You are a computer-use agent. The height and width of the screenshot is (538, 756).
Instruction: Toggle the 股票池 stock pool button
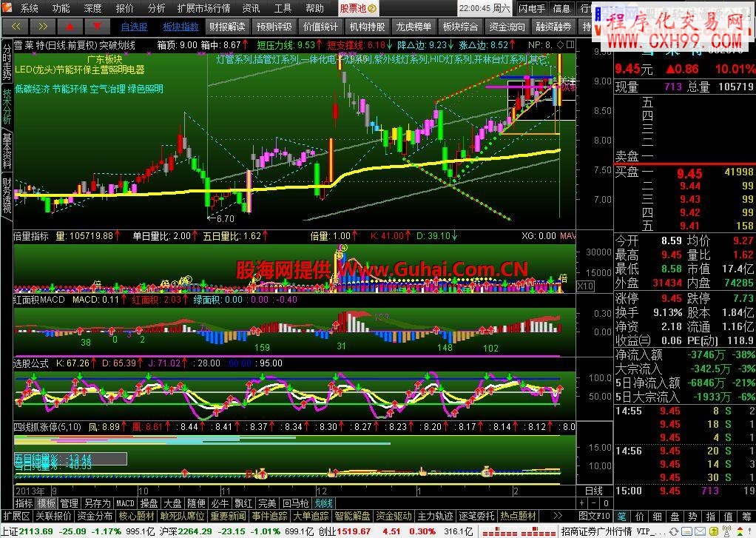pos(359,9)
